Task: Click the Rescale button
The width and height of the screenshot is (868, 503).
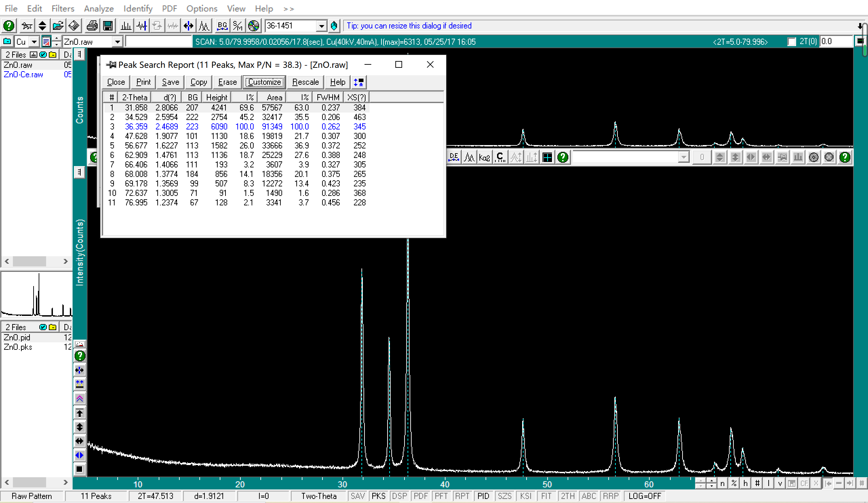Action: point(305,82)
